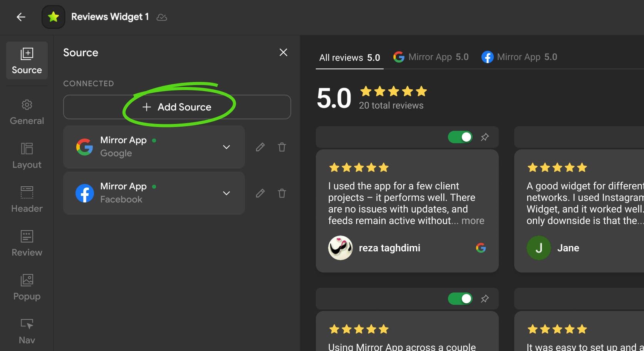Click Google icon on reza taghdimi's review
Screen dimensions: 644x351
(x=481, y=248)
